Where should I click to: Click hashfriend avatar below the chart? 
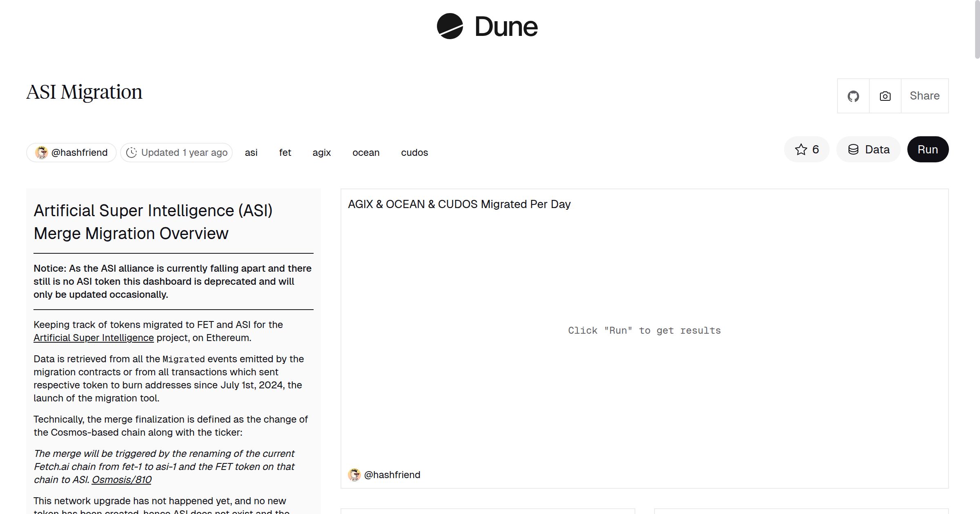click(354, 475)
